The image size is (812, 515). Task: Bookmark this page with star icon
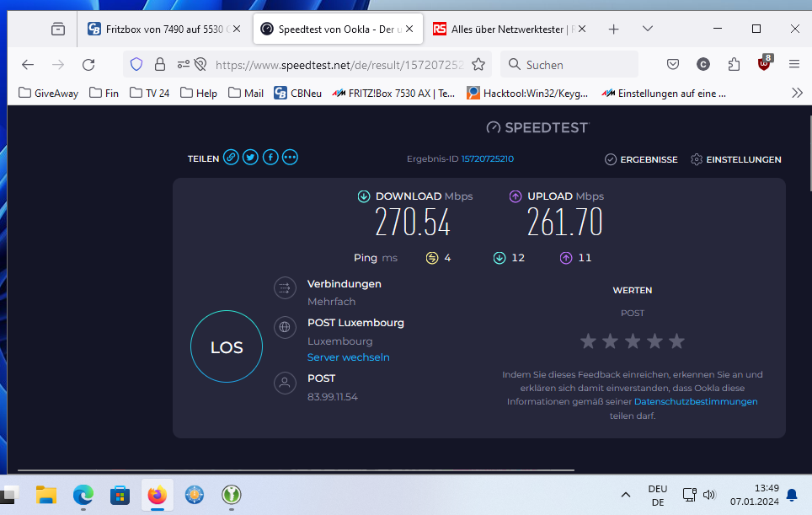[478, 64]
